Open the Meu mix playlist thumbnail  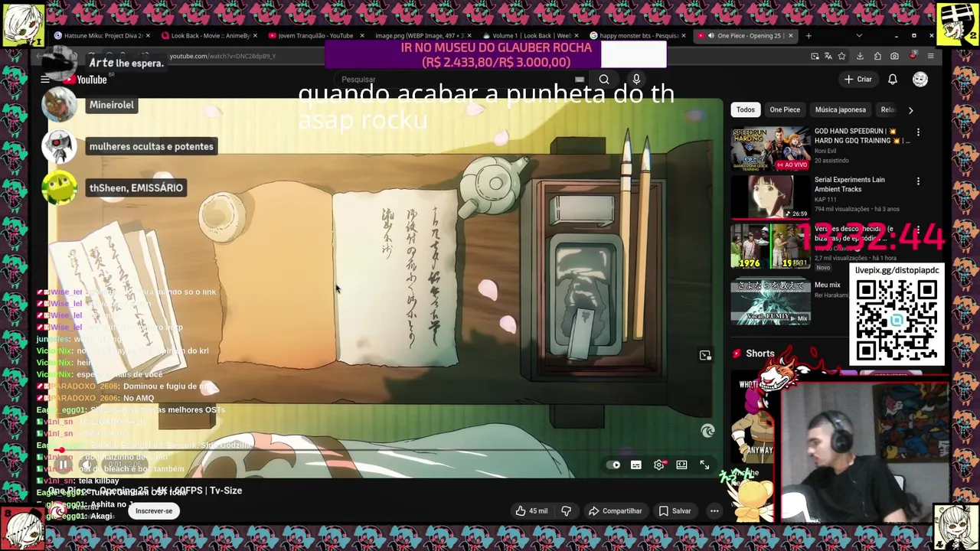pos(770,302)
